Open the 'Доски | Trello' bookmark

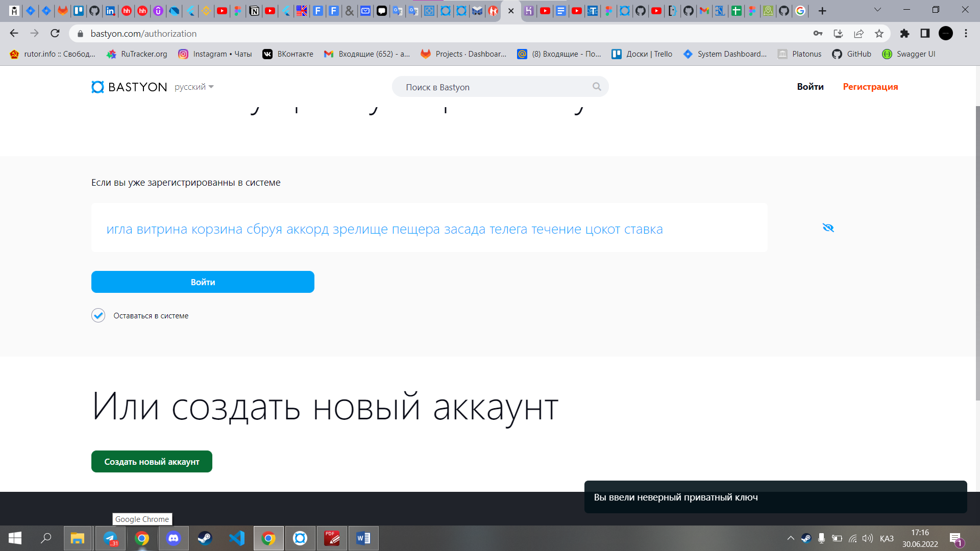pyautogui.click(x=642, y=54)
